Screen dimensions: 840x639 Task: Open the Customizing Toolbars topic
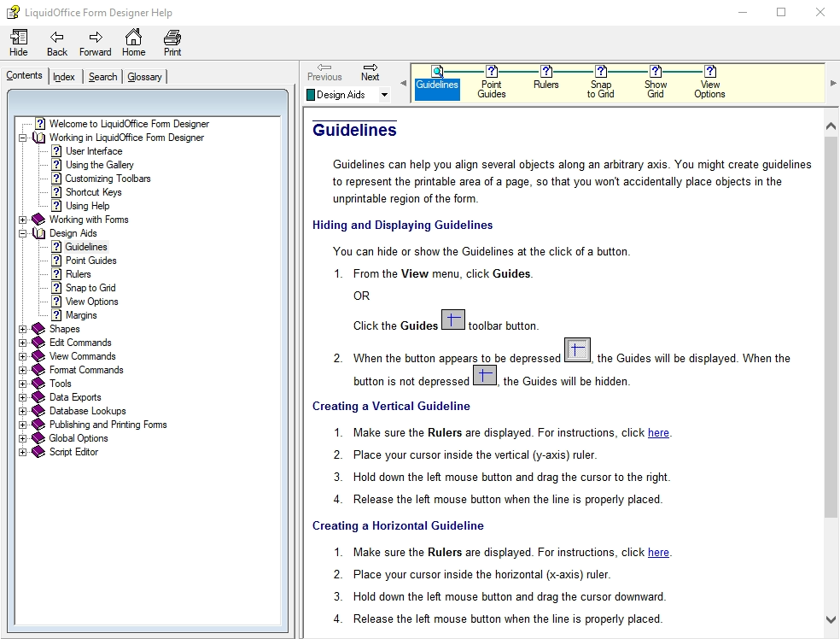[x=108, y=179]
